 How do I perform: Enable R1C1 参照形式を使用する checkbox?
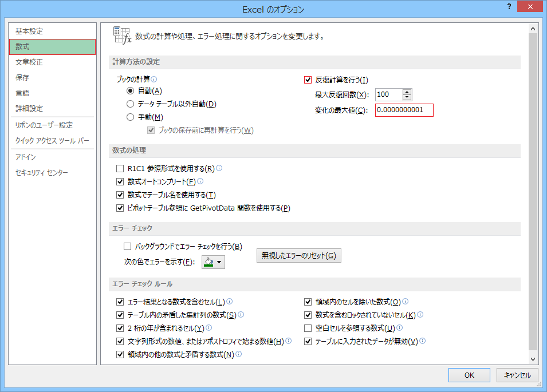[120, 169]
